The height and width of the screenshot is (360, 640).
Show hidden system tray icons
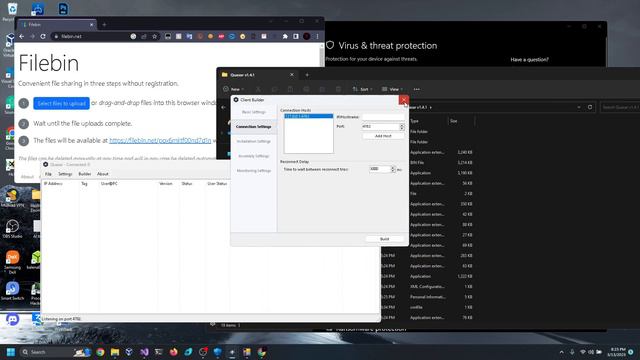[x=562, y=352]
